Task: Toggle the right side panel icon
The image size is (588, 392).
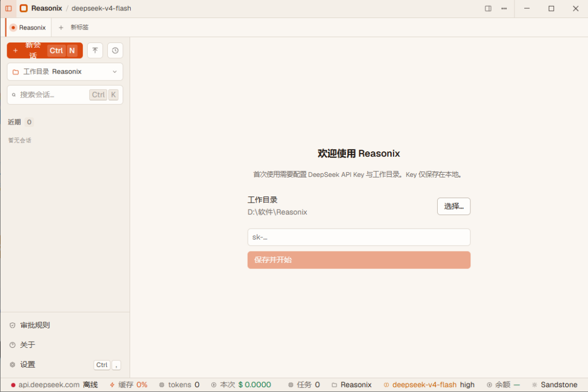Action: point(488,8)
